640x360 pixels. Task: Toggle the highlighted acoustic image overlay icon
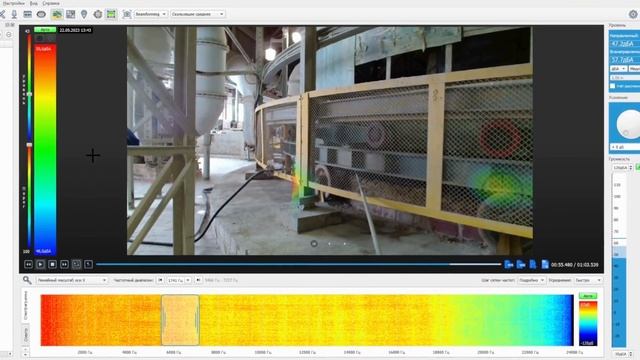[x=57, y=14]
